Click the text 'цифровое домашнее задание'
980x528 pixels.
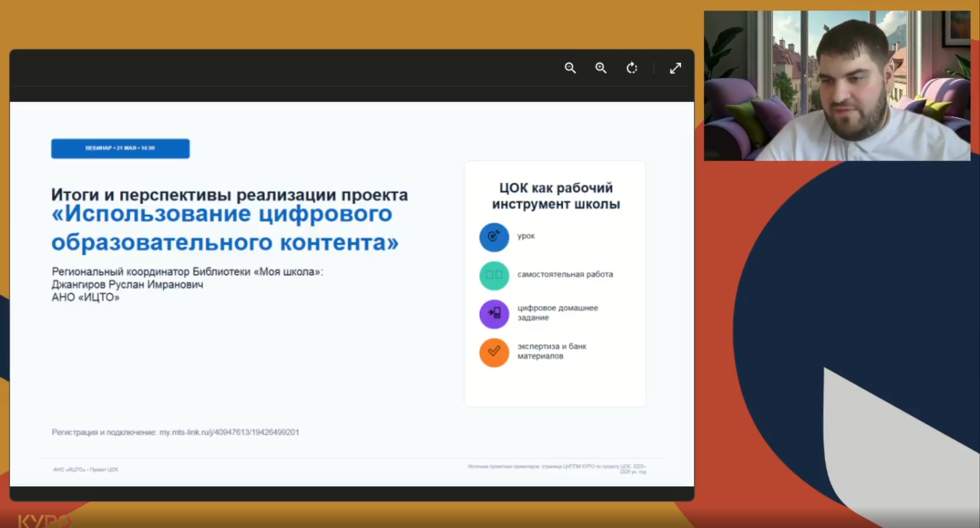click(x=558, y=313)
